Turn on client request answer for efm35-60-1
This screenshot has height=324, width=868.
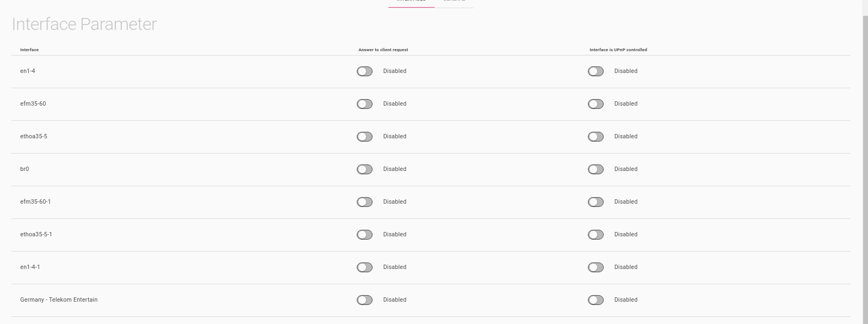point(364,202)
